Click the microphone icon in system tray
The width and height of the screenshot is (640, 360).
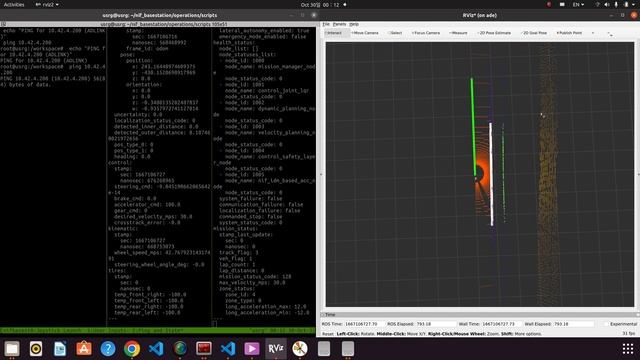[x=616, y=4]
